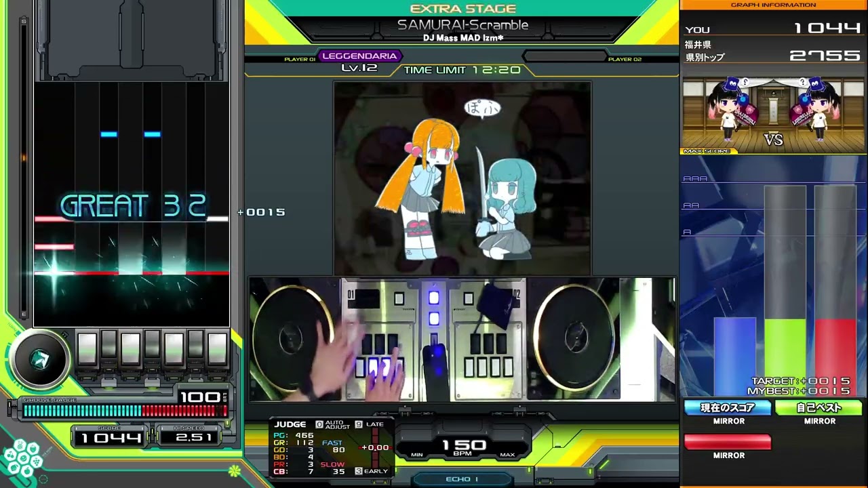Click the MIRROR label under 現在のスコア
This screenshot has height=488, width=868.
click(729, 421)
